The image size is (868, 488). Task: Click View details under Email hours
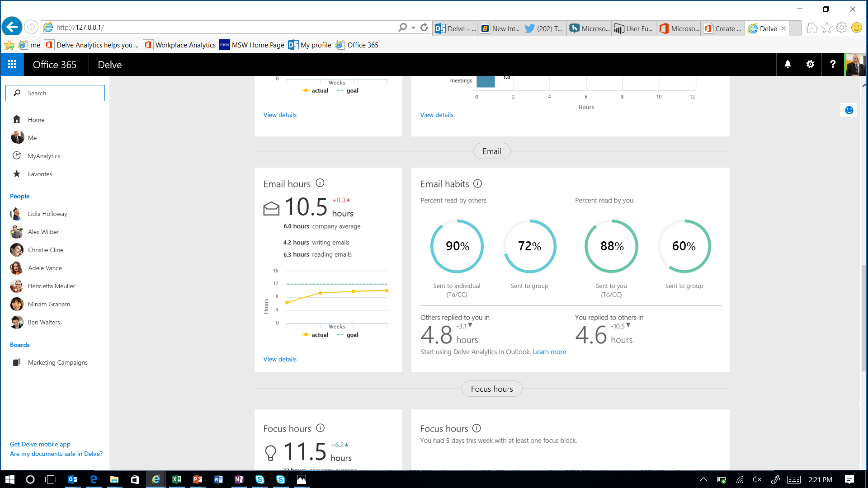pyautogui.click(x=280, y=359)
